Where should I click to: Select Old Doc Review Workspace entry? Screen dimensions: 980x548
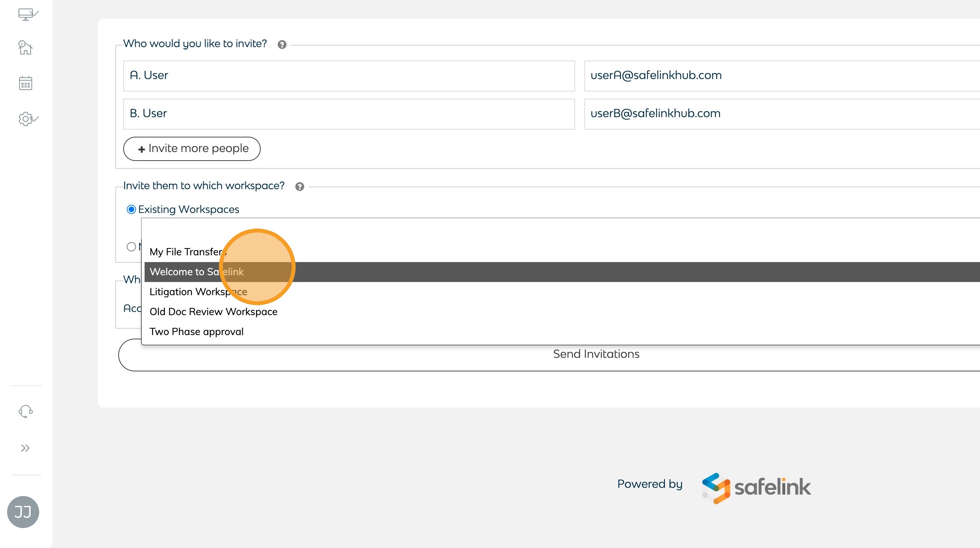(213, 312)
